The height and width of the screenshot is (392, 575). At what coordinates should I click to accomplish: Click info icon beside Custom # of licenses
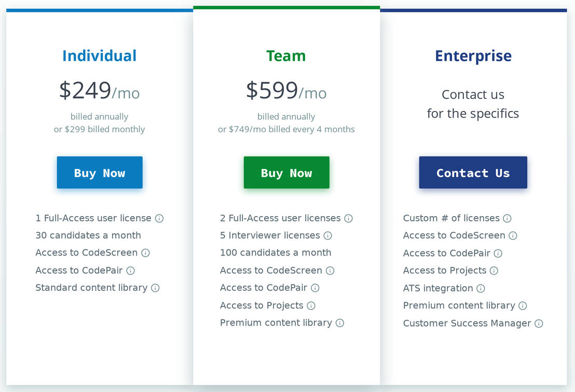[506, 218]
